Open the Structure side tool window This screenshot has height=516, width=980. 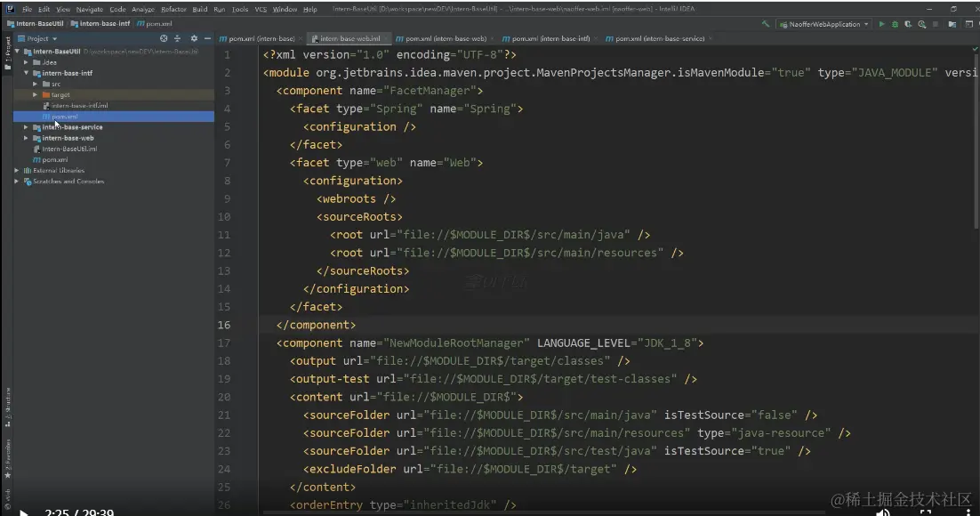[7, 407]
